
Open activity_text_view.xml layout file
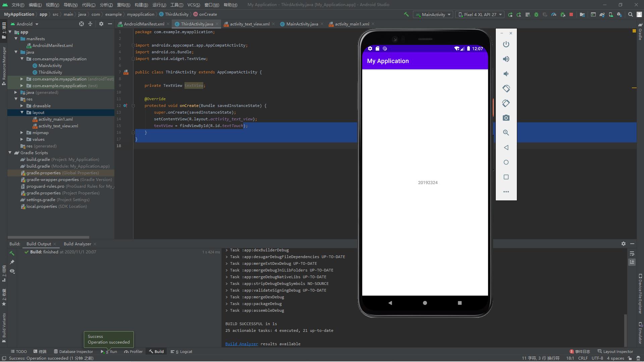(x=58, y=126)
